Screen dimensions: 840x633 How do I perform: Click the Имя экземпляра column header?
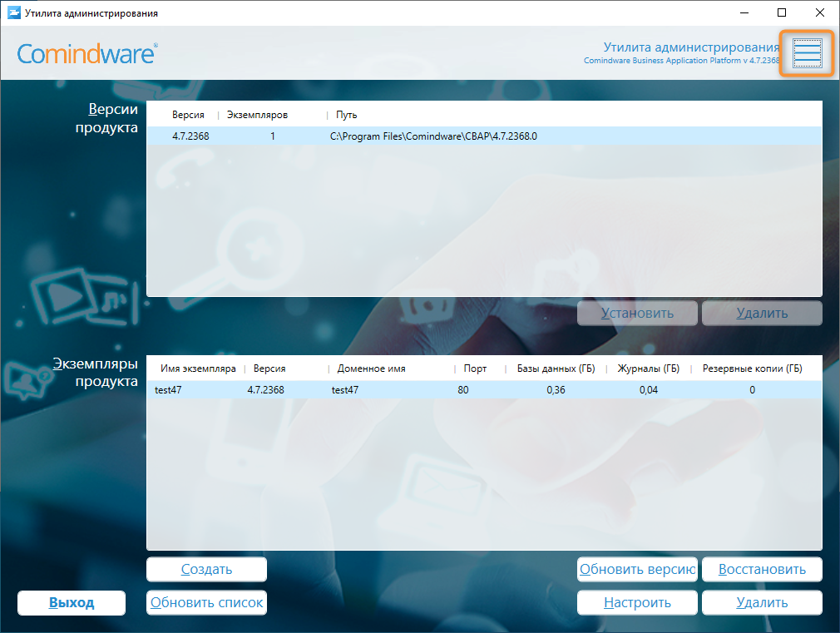(x=198, y=368)
